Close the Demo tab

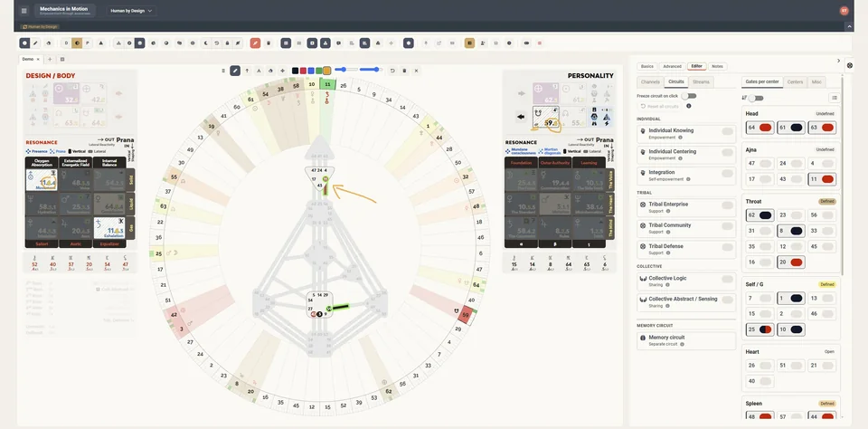point(39,60)
